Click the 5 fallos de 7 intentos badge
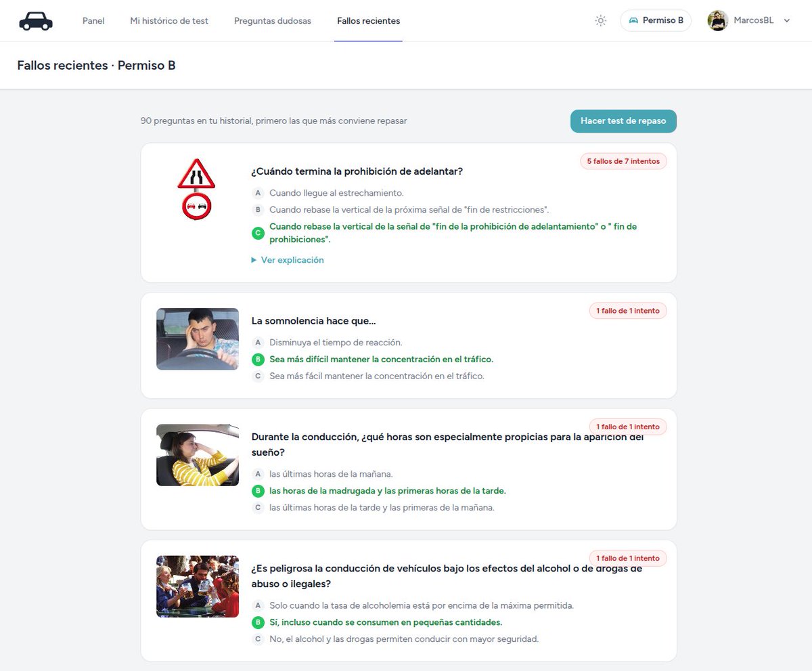The height and width of the screenshot is (671, 812). coord(623,161)
